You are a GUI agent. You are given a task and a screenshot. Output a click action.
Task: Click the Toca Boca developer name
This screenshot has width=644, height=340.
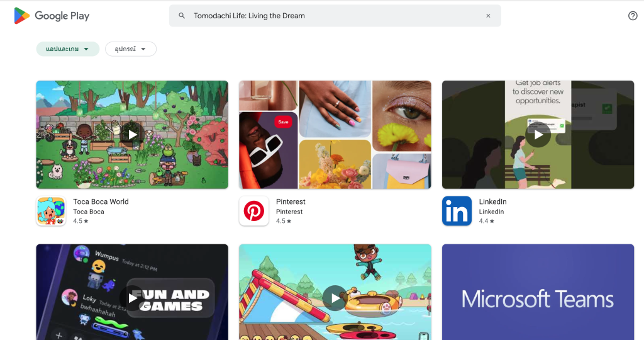pos(88,212)
